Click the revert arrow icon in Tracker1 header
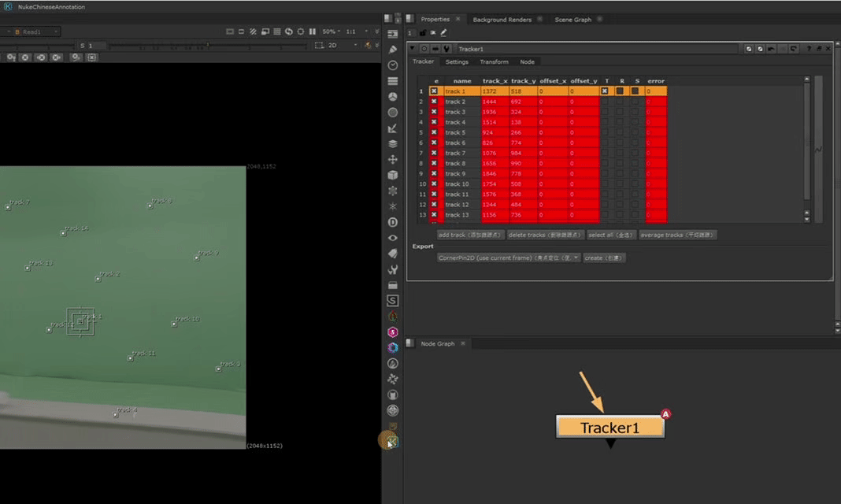This screenshot has width=841, height=504. pos(793,49)
